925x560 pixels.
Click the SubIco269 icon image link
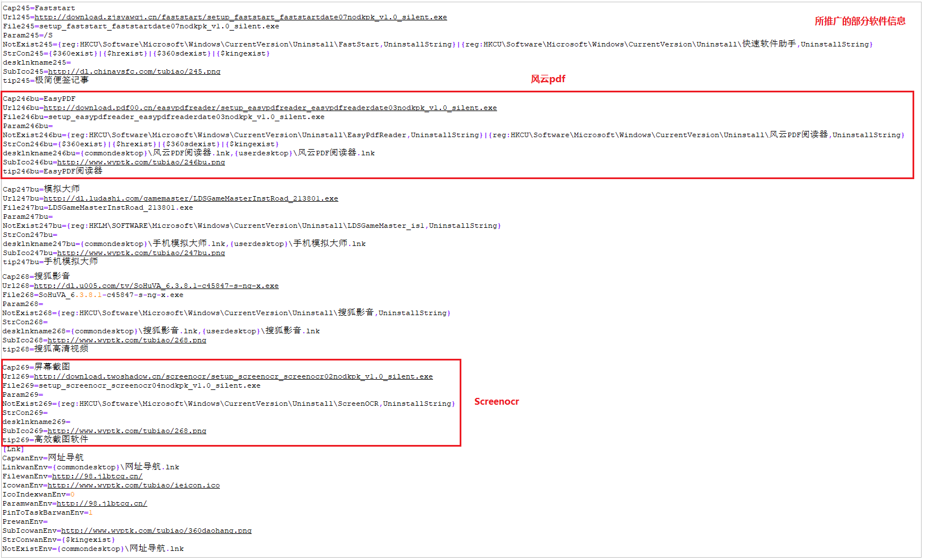[127, 431]
